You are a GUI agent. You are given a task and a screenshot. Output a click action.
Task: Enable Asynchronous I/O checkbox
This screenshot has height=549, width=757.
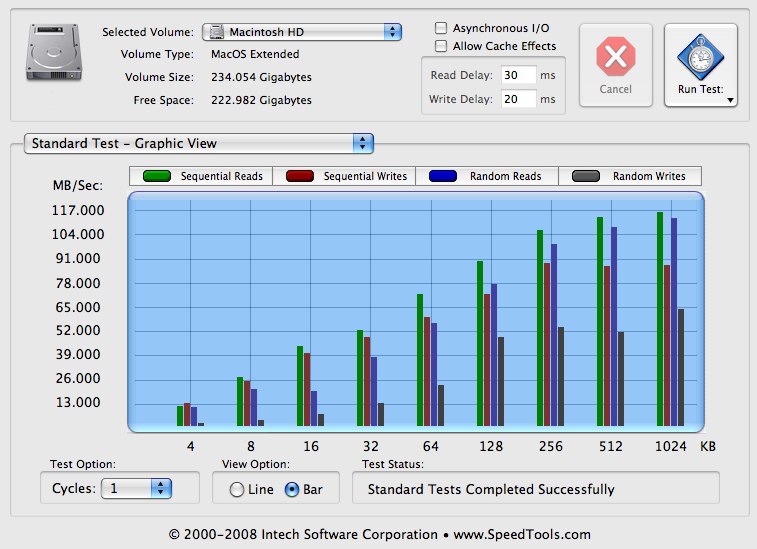pos(441,28)
